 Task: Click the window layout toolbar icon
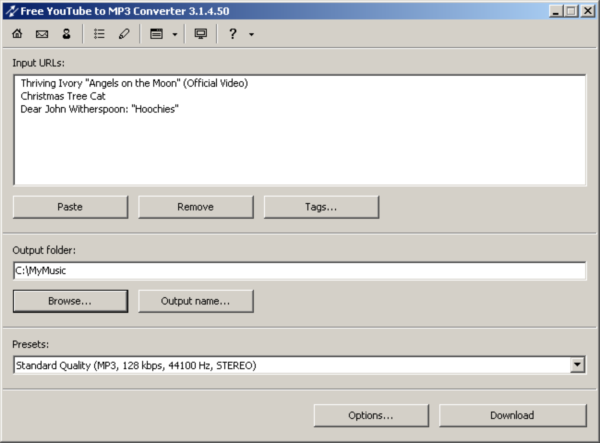coord(156,34)
